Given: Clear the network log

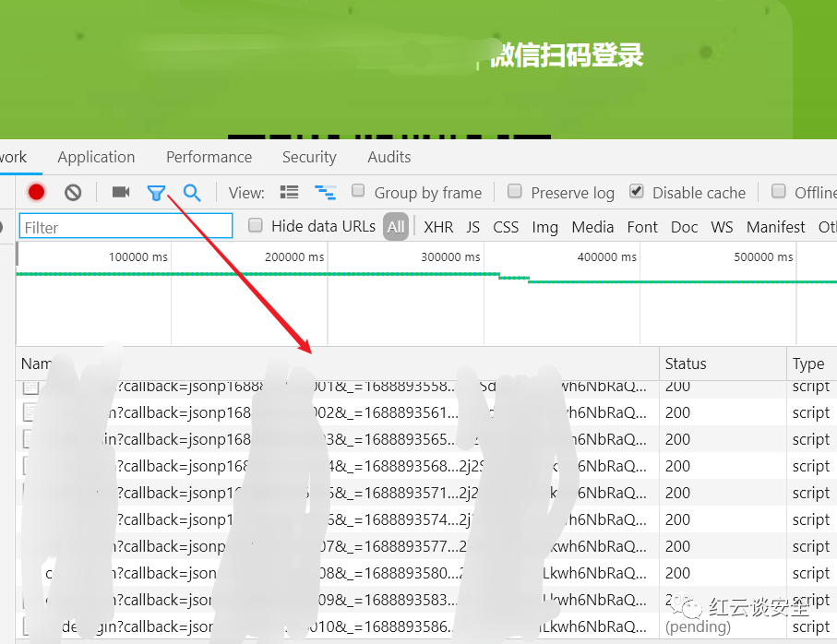Looking at the screenshot, I should point(73,192).
